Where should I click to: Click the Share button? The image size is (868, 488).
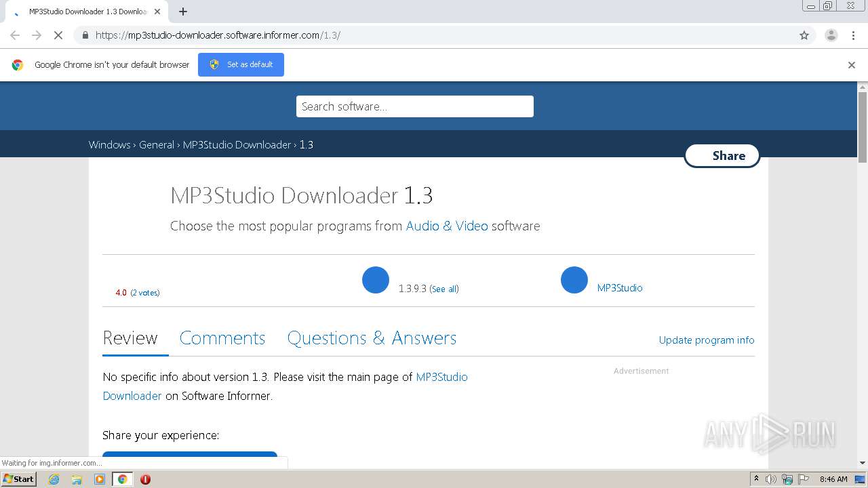722,155
